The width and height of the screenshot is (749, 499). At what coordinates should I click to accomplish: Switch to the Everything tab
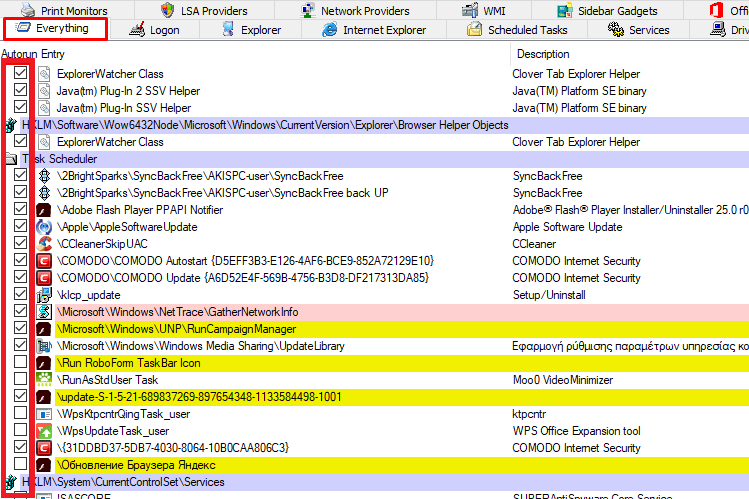click(x=55, y=29)
